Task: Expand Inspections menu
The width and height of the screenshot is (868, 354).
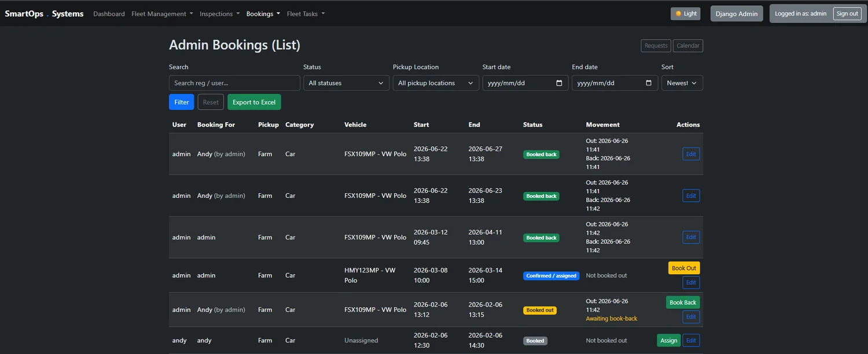Action: [219, 14]
